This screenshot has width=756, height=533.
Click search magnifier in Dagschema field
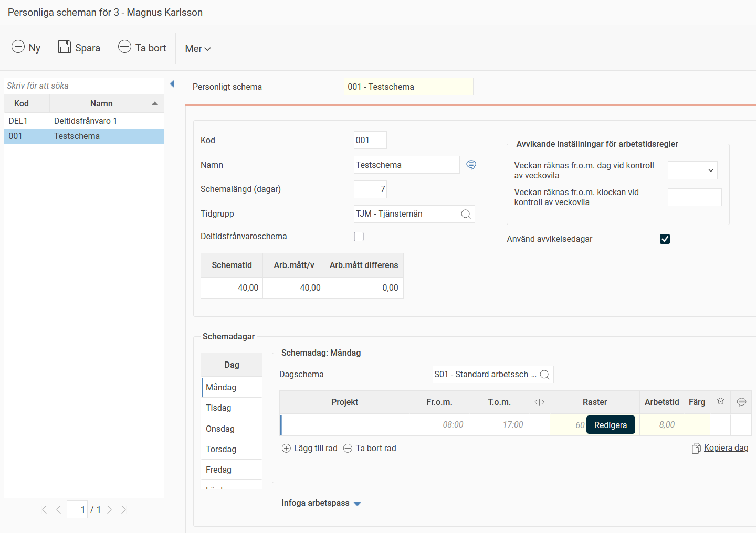point(544,375)
